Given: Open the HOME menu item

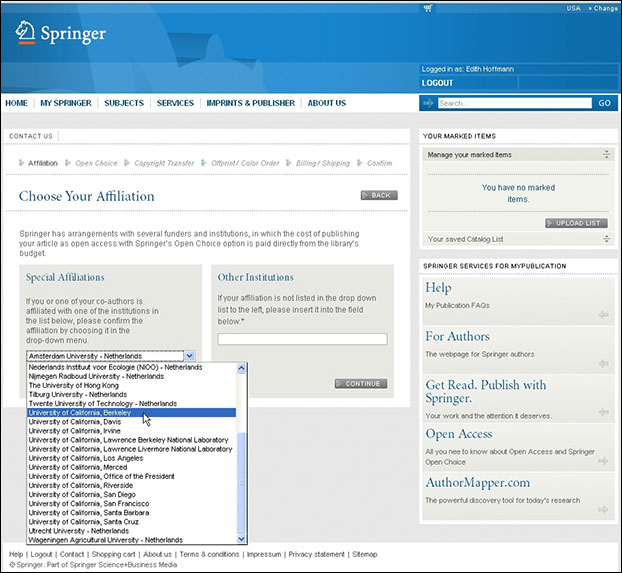Looking at the screenshot, I should coord(16,103).
